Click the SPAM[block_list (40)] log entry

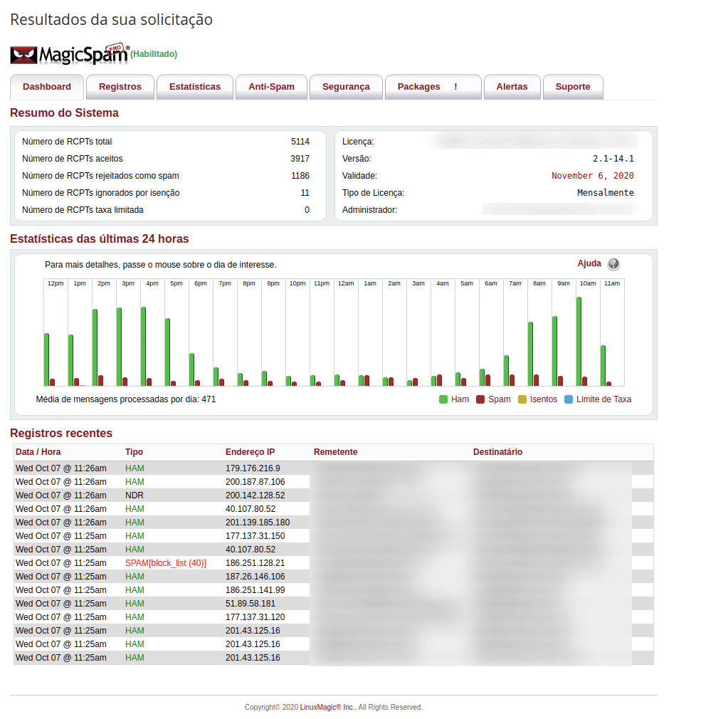(x=166, y=563)
